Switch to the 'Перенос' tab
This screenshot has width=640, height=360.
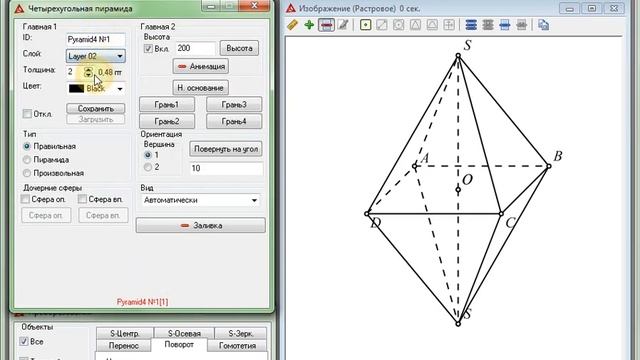(124, 345)
